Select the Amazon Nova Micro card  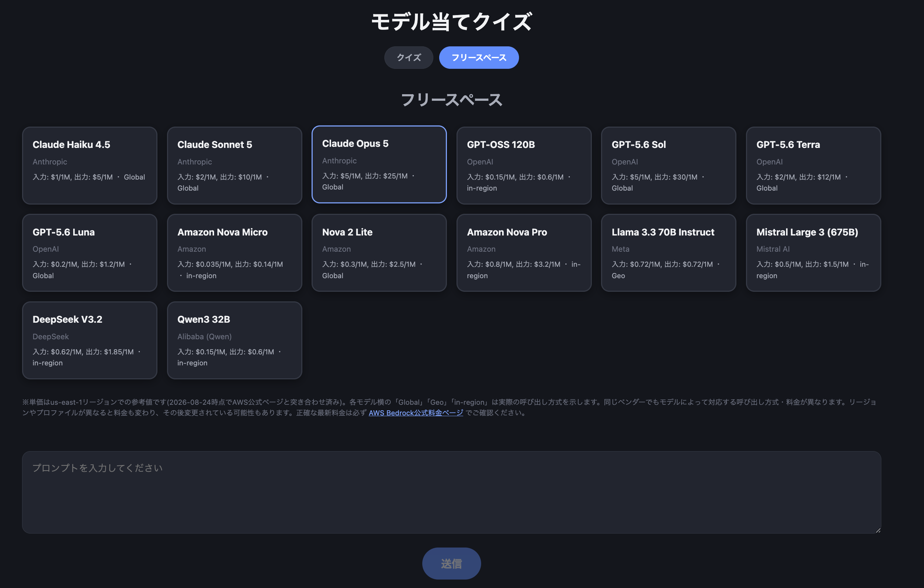(x=234, y=253)
